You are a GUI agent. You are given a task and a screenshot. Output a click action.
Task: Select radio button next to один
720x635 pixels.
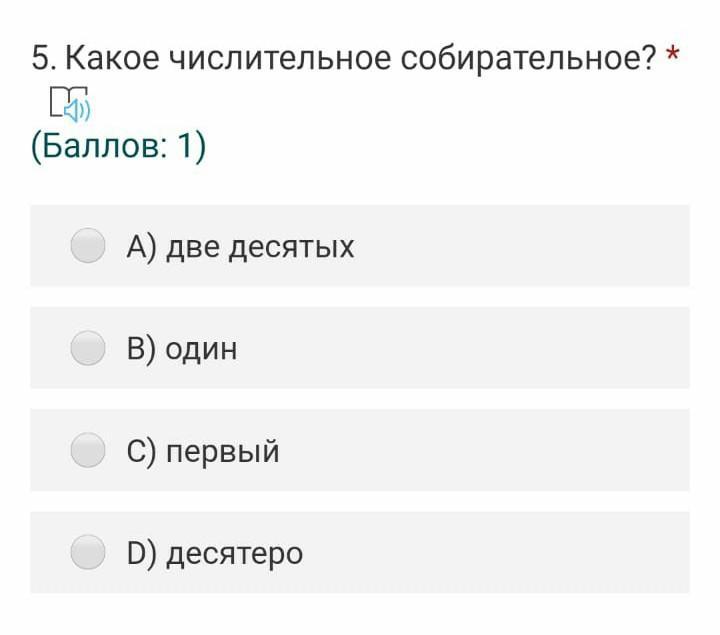88,348
